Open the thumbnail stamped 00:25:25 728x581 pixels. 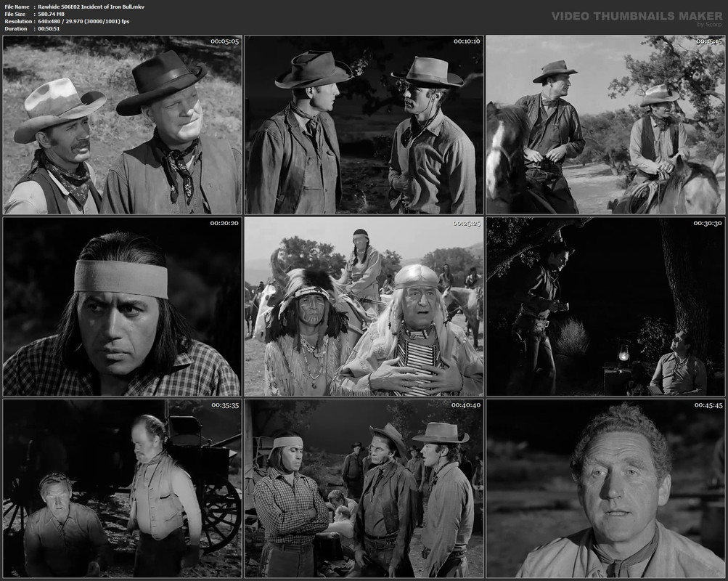pos(364,306)
